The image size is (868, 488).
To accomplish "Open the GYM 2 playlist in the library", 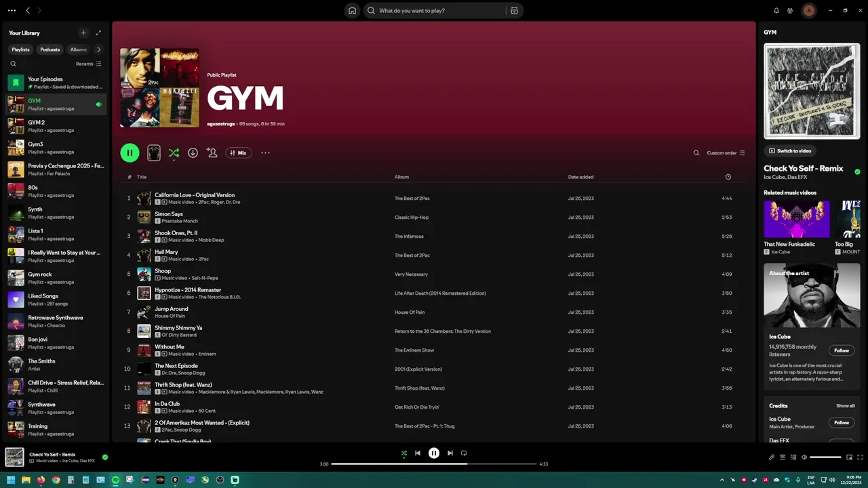I will click(x=56, y=126).
